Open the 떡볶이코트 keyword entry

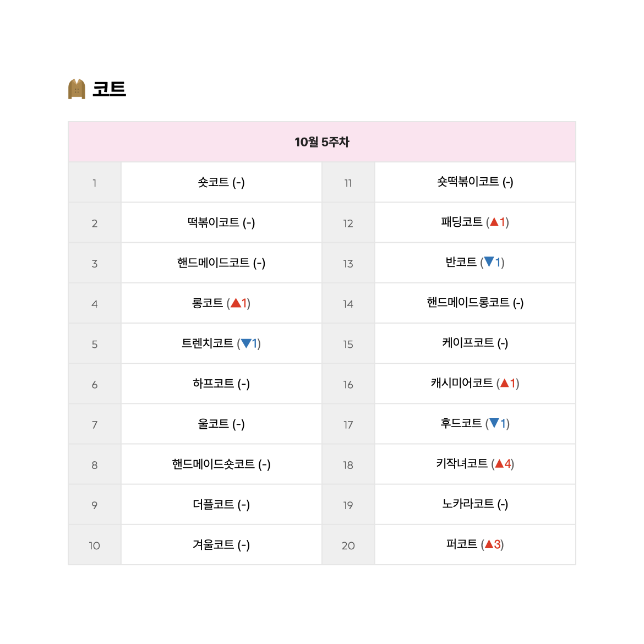(x=221, y=222)
